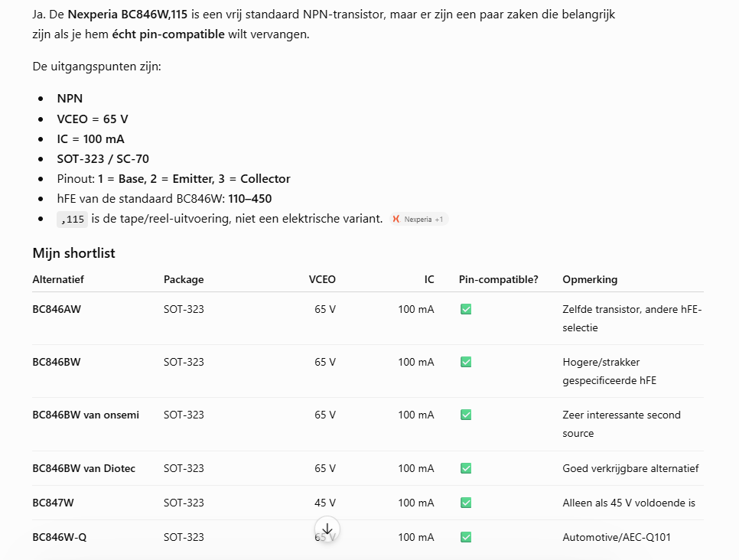Click the Pin-compatible? column header
Screen dimensions: 739x560
(499, 279)
